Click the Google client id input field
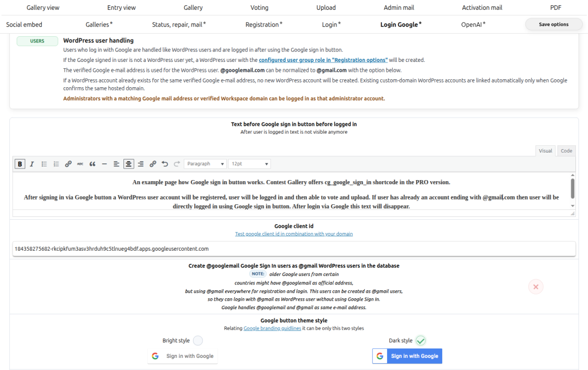Screen dimensions: 588x370 [x=294, y=248]
